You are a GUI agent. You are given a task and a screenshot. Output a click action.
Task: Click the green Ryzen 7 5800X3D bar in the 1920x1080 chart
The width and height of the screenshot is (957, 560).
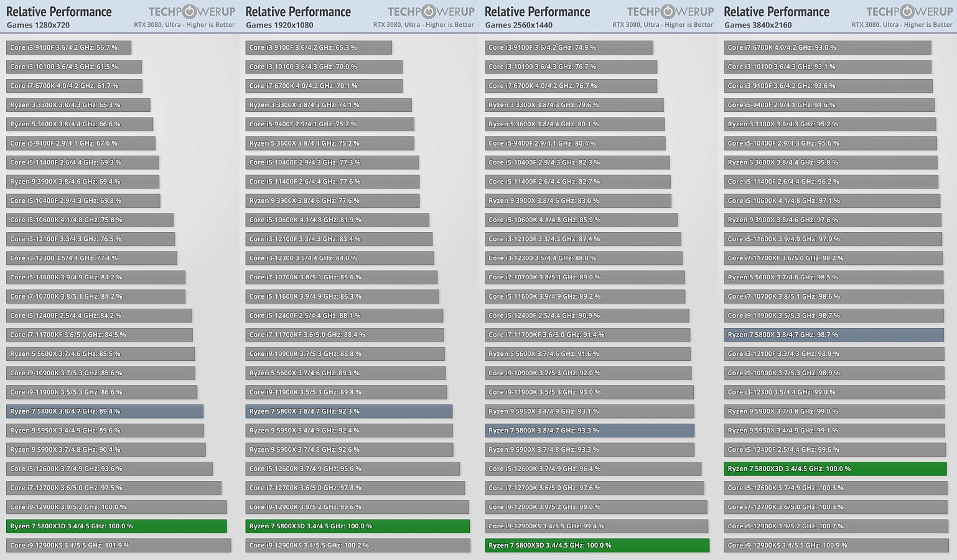(x=358, y=526)
